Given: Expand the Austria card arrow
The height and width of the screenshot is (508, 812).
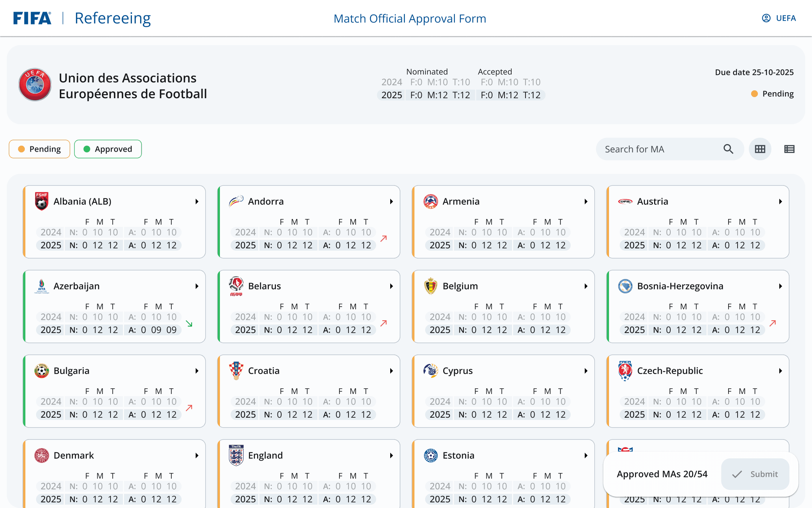Looking at the screenshot, I should [x=780, y=202].
